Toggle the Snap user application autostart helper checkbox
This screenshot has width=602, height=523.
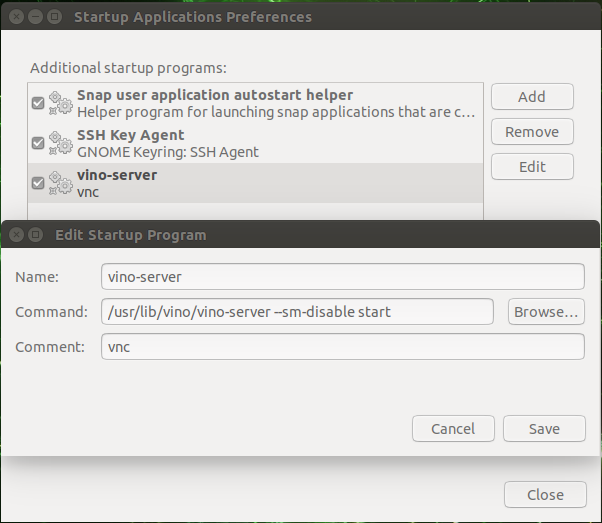(x=38, y=103)
